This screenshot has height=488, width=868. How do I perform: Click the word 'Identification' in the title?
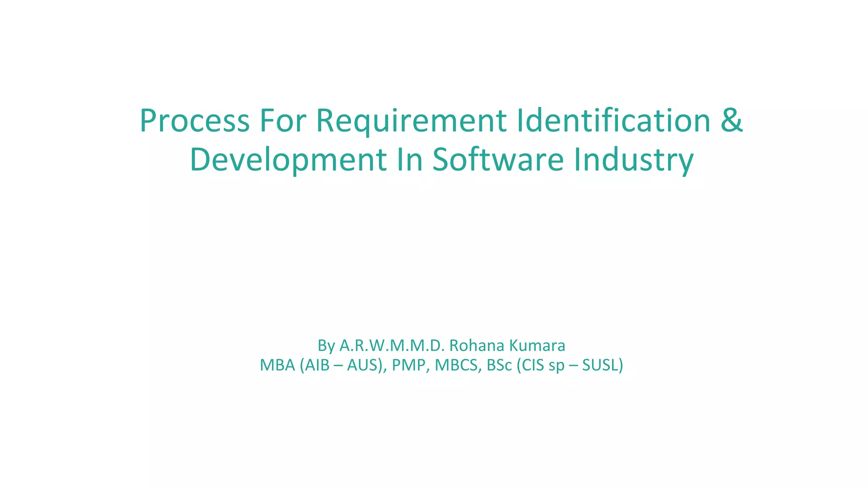tap(613, 121)
